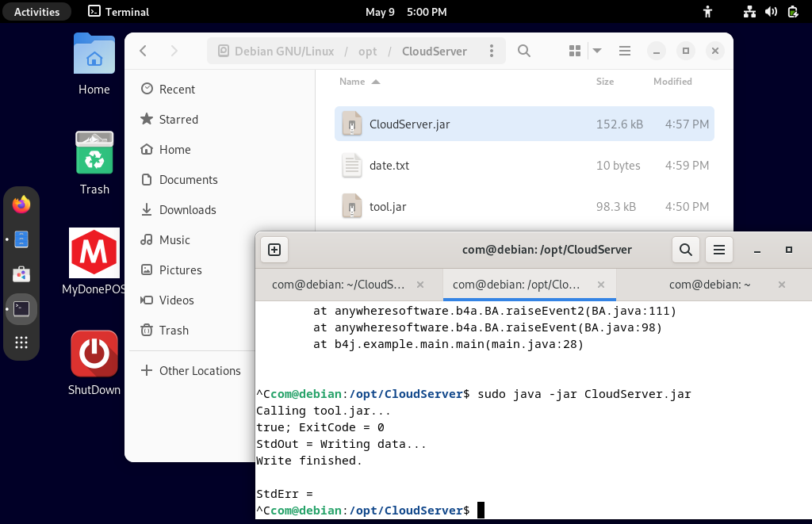Viewport: 812px width, 524px height.
Task: Open the terminal hamburger menu
Action: click(718, 249)
